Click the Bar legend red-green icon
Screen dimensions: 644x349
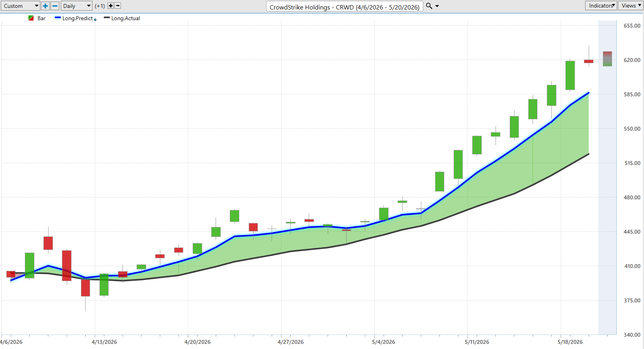pyautogui.click(x=31, y=18)
